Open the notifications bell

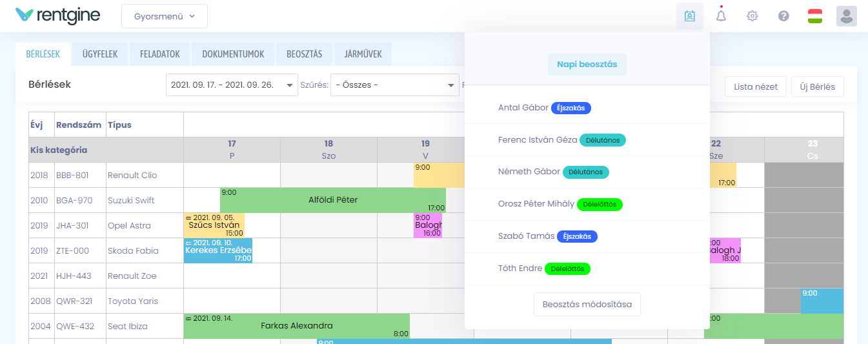point(721,16)
